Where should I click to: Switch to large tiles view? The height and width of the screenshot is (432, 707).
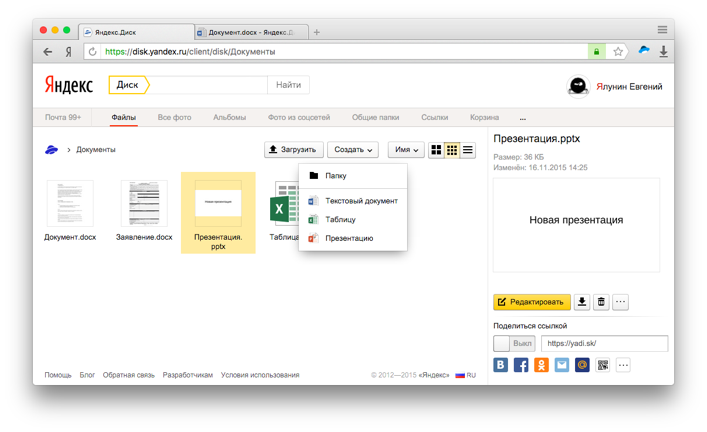436,150
